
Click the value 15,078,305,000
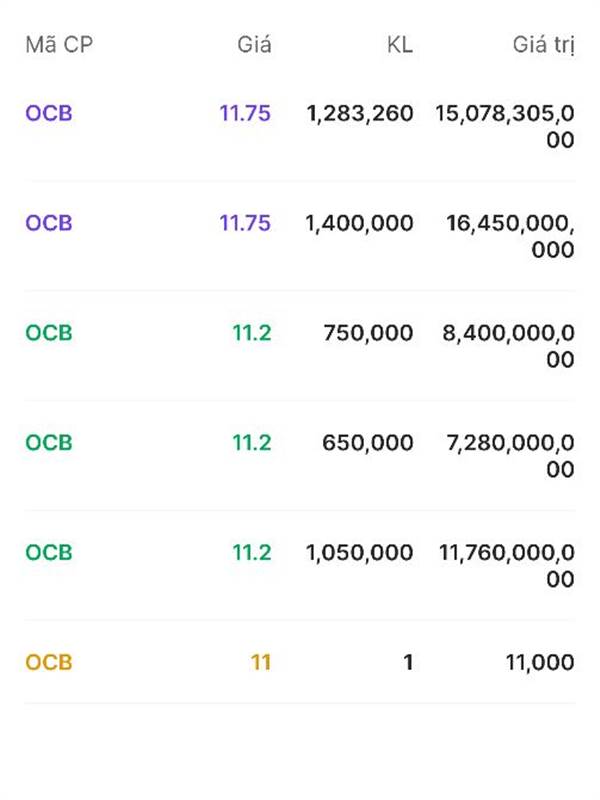505,126
